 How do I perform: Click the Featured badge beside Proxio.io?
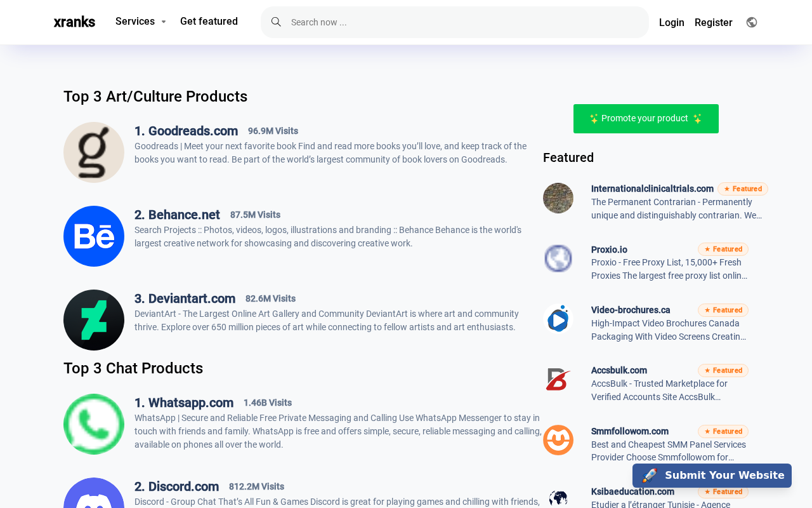[723, 249]
